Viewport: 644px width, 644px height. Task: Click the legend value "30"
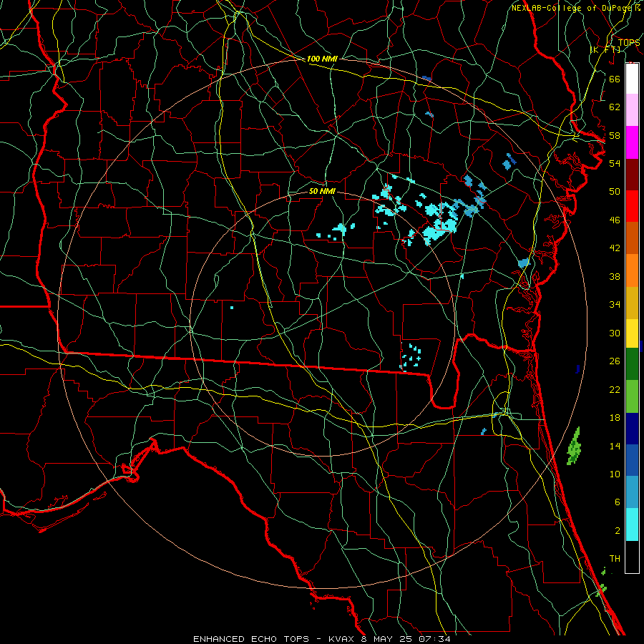(x=615, y=333)
